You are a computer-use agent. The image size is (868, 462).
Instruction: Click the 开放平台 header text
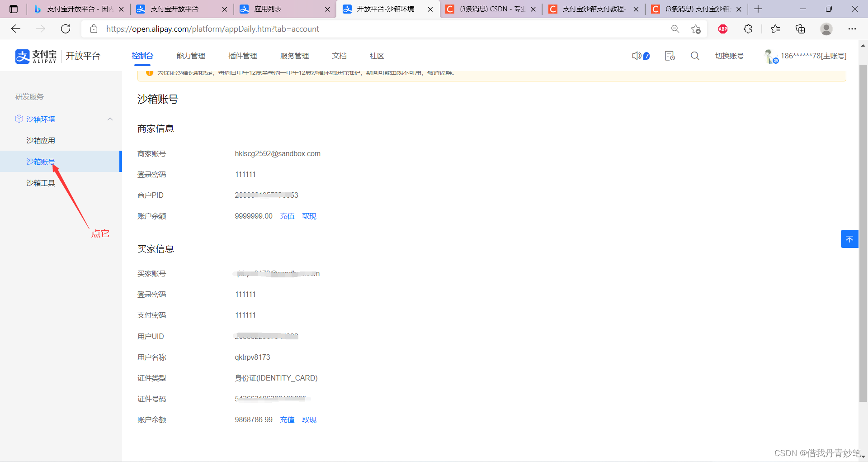click(x=83, y=56)
